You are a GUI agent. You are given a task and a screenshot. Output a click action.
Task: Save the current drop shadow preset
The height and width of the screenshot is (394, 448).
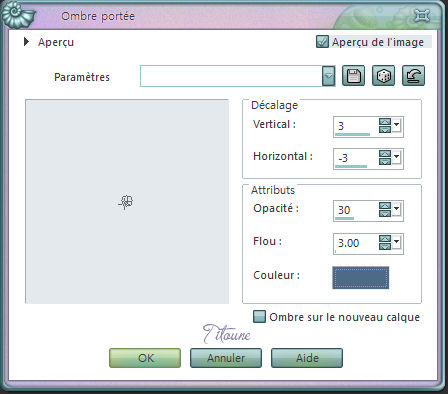[x=353, y=76]
